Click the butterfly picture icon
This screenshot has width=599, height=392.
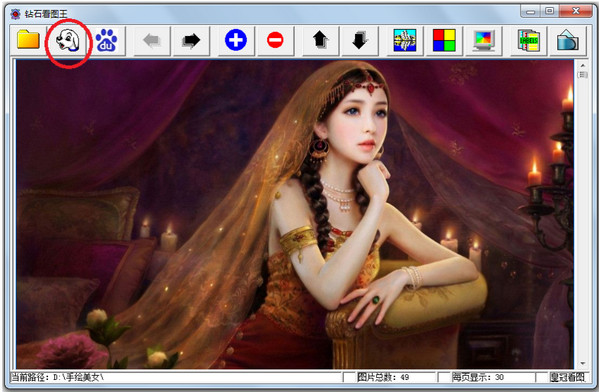tap(405, 40)
